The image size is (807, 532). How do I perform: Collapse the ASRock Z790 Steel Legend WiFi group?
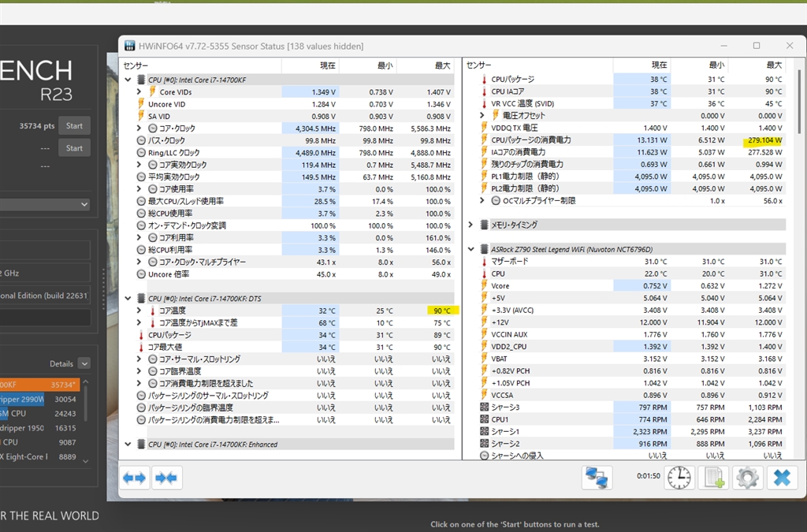point(470,249)
